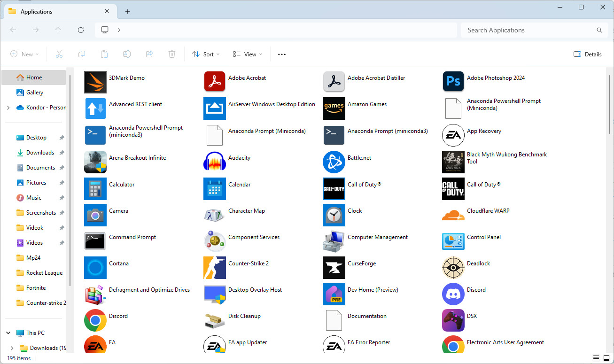Switch to details list view in status bar
Image resolution: width=614 pixels, height=364 pixels.
[596, 358]
